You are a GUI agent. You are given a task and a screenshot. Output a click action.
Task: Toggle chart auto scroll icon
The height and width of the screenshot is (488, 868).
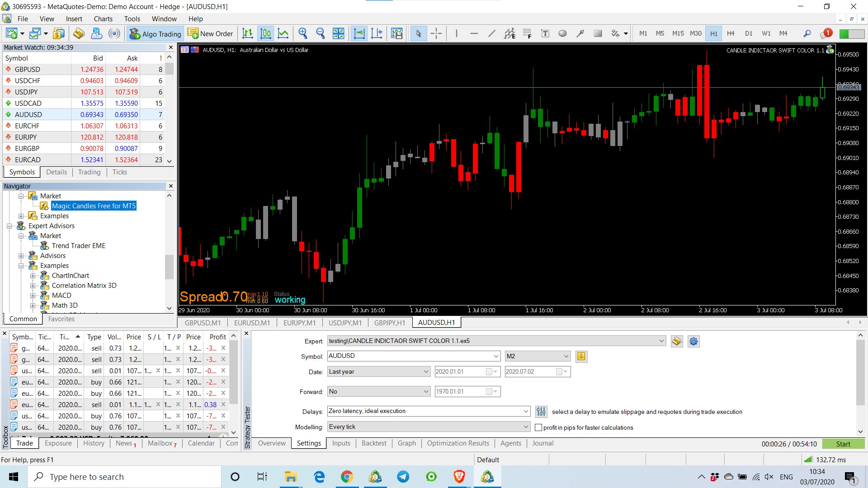[x=359, y=33]
